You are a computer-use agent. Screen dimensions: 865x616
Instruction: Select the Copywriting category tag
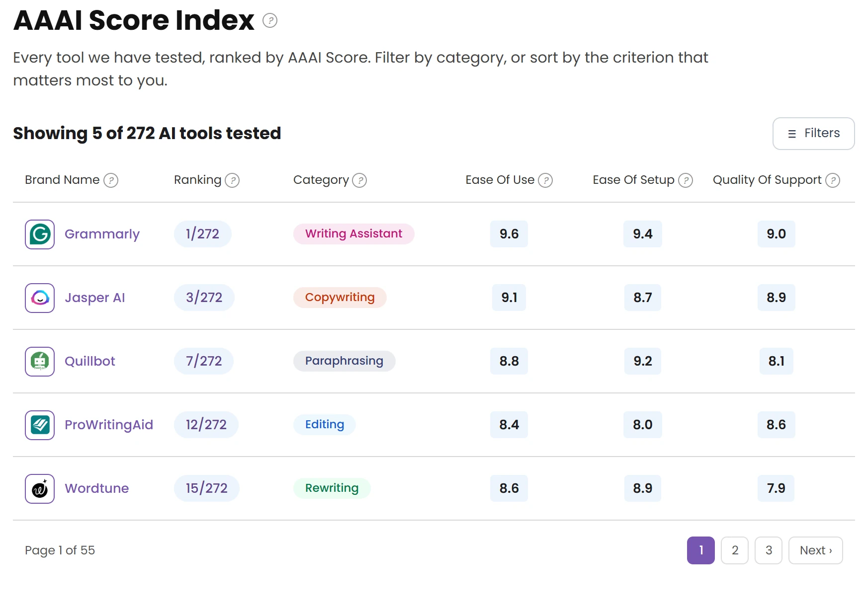340,298
